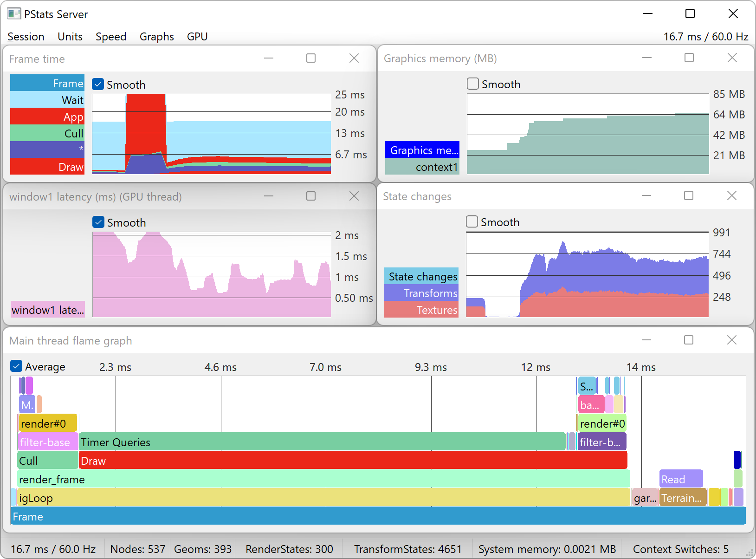Click the M. bar above left render#0
Image resolution: width=756 pixels, height=559 pixels.
(27, 404)
